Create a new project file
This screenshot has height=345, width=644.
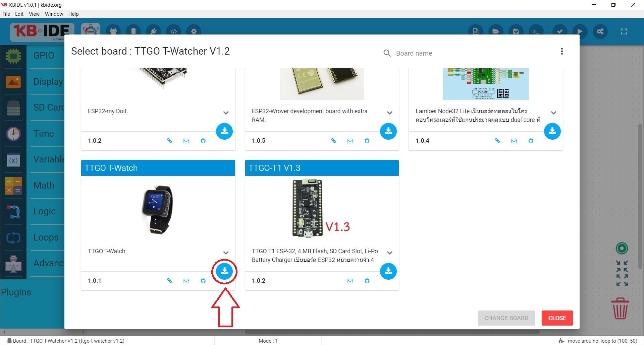pos(476,31)
